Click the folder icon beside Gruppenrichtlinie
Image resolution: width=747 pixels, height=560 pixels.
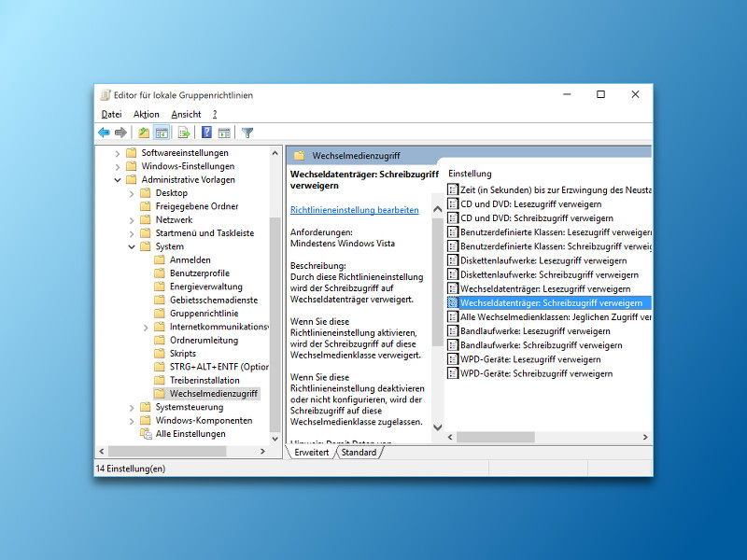tap(160, 314)
